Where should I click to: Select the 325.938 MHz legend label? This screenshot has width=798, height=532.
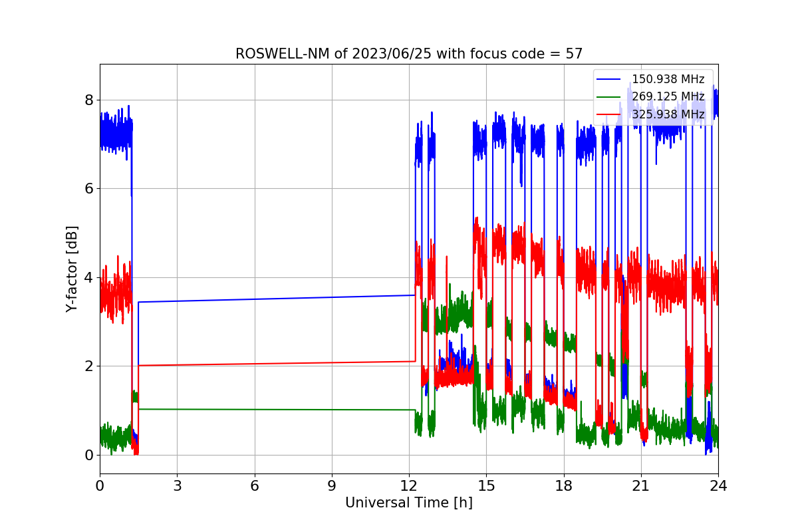(668, 114)
